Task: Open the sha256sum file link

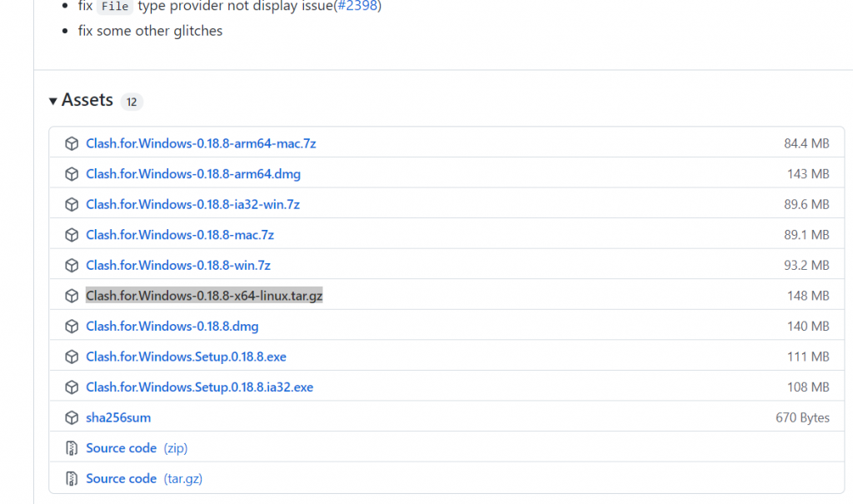Action: (118, 417)
